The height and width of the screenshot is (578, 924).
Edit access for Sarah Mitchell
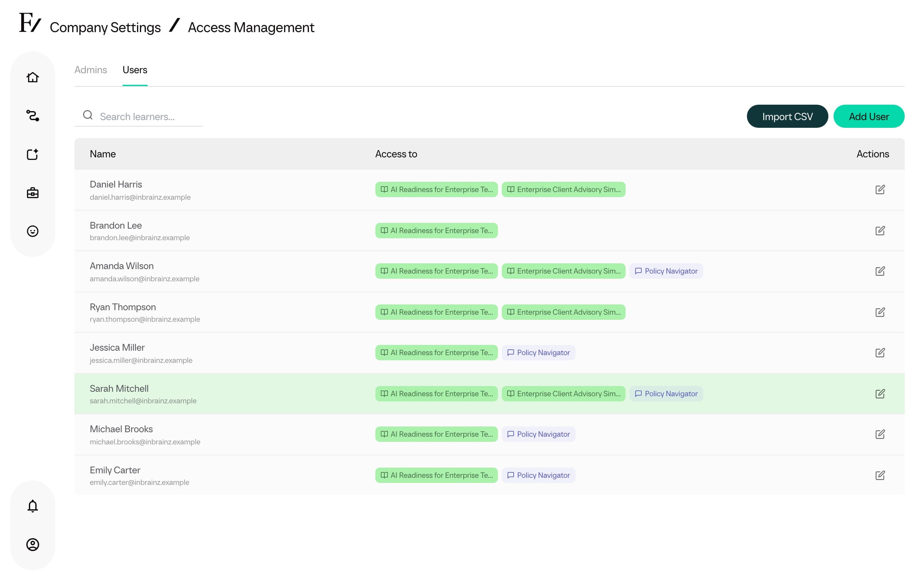(880, 394)
